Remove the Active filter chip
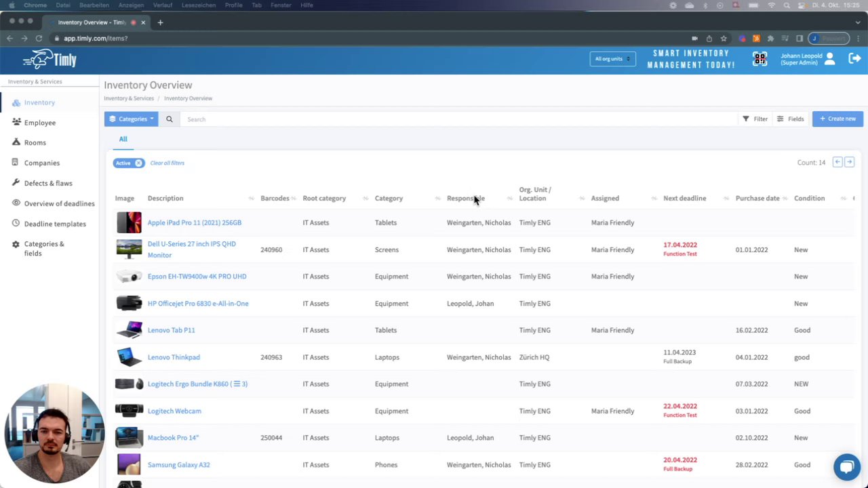The width and height of the screenshot is (868, 488). (x=138, y=163)
